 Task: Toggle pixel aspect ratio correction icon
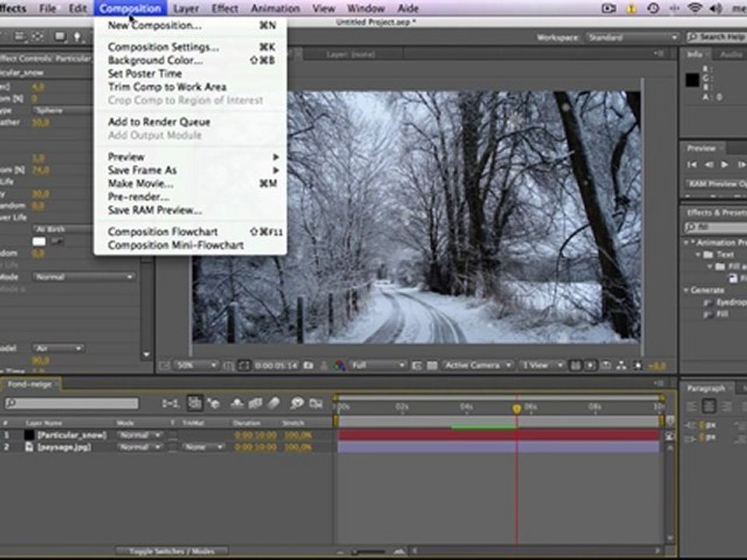(576, 366)
